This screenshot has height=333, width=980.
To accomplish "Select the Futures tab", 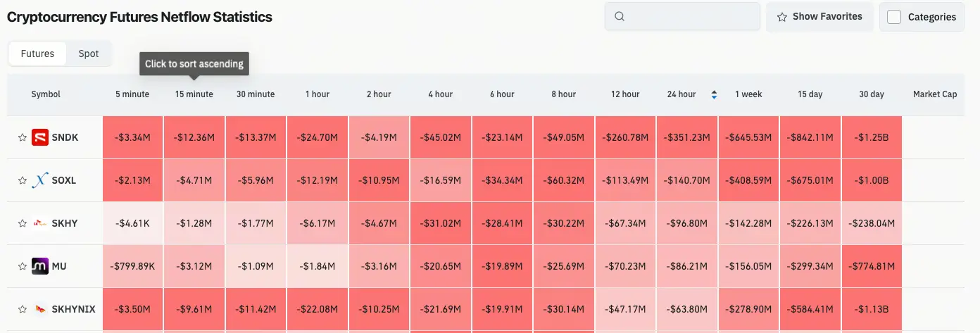I will click(x=37, y=54).
